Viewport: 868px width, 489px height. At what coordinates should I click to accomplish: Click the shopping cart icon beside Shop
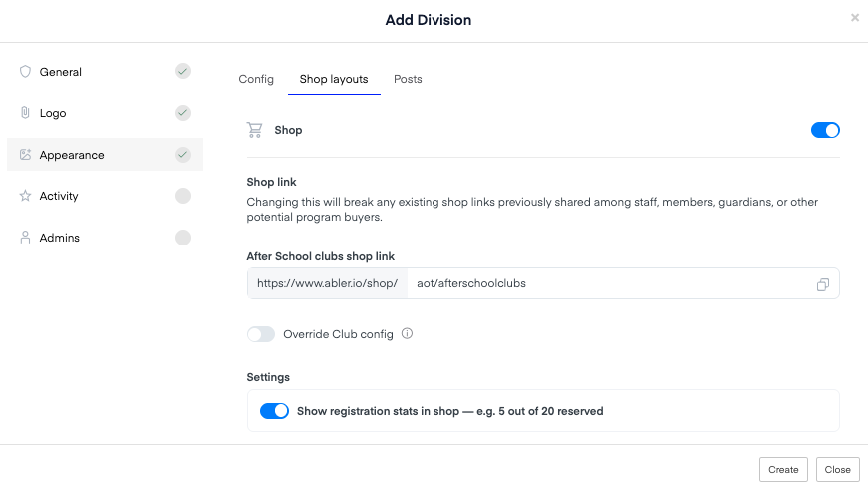(x=254, y=130)
